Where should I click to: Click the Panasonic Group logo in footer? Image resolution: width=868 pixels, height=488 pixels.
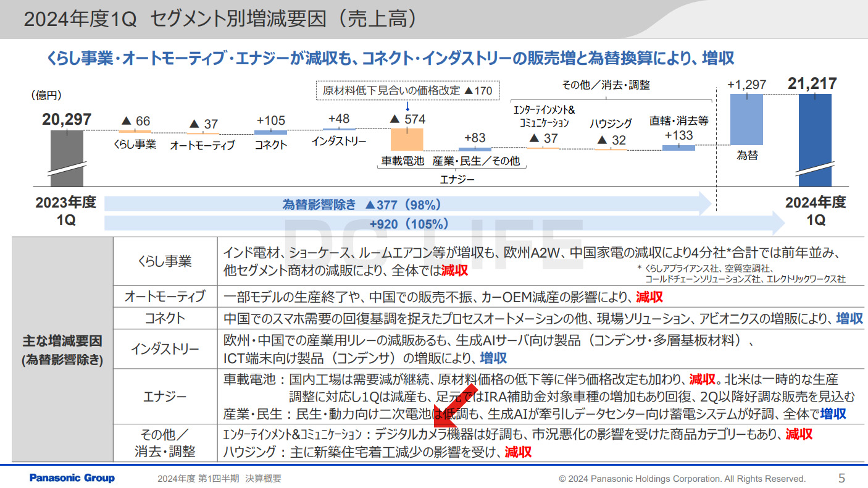point(72,478)
